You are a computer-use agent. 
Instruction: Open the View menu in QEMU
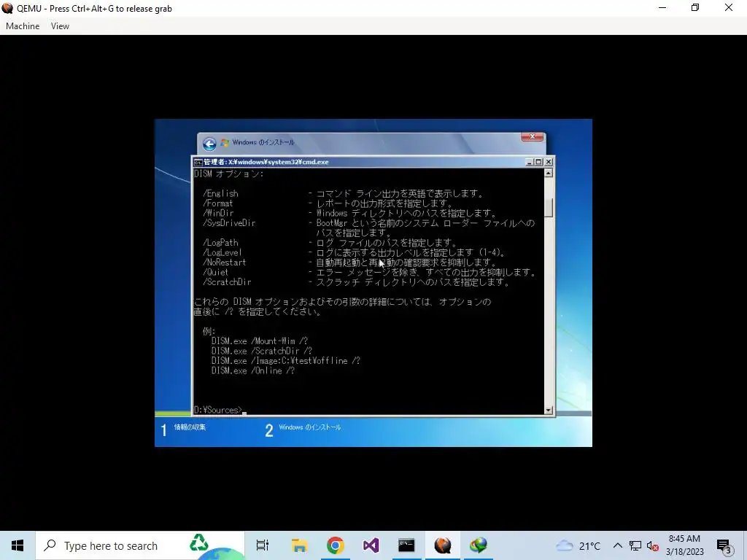point(60,26)
